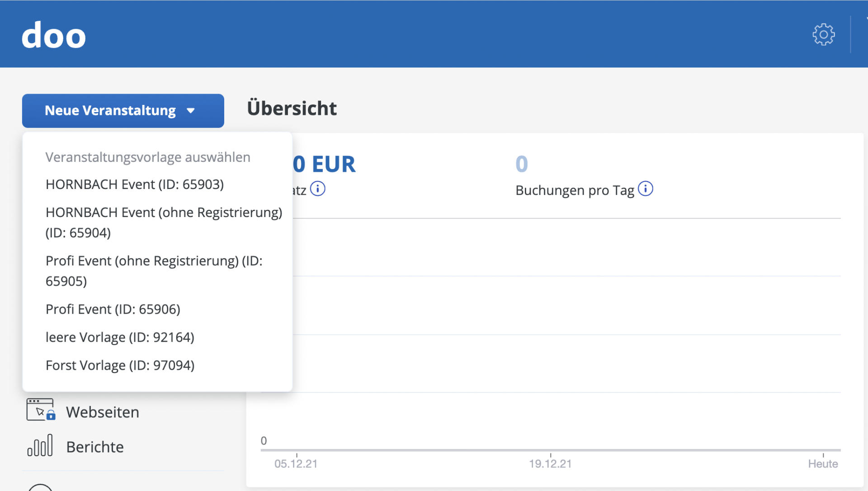Screen dimensions: 868x491
Task: Choose leere Vorlage (ID: 92164)
Action: (x=120, y=337)
